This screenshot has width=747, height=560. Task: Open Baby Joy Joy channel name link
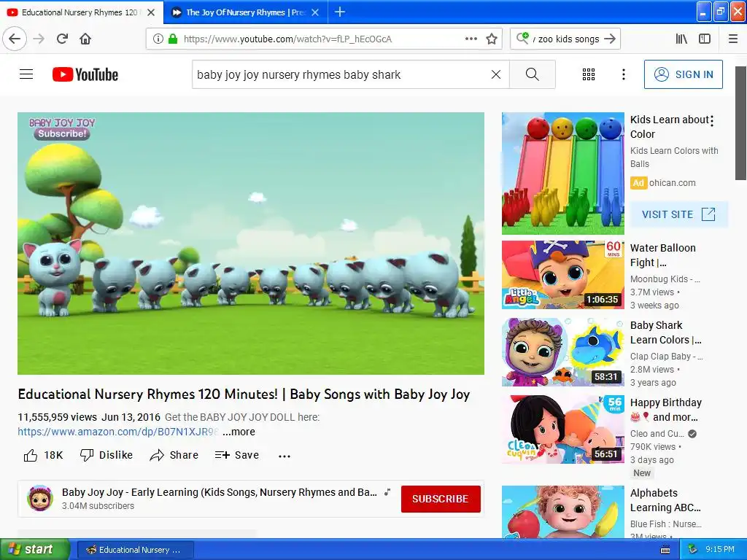tap(219, 492)
